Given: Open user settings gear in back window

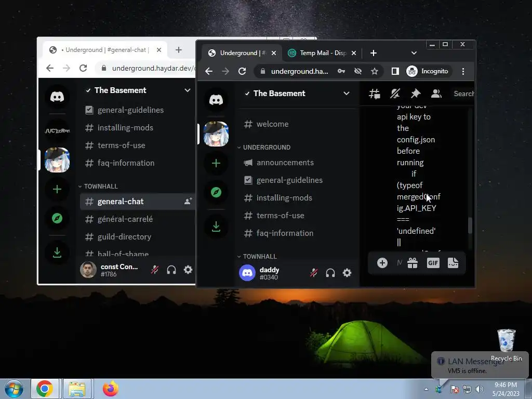Looking at the screenshot, I should pos(188,270).
